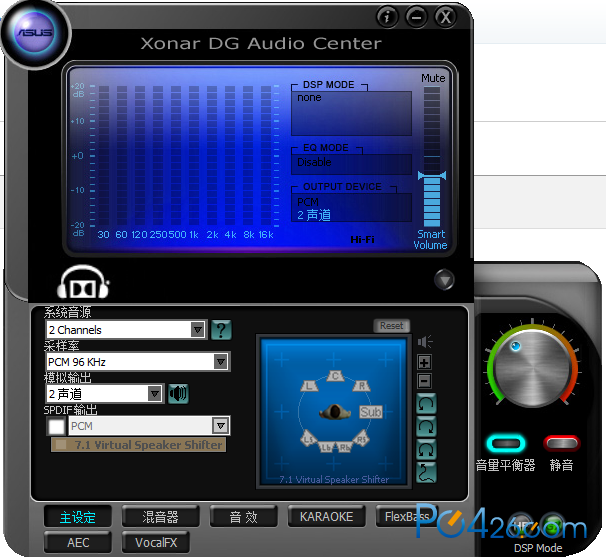Click the EQ MODE Disable display
This screenshot has width=606, height=557.
tap(351, 164)
